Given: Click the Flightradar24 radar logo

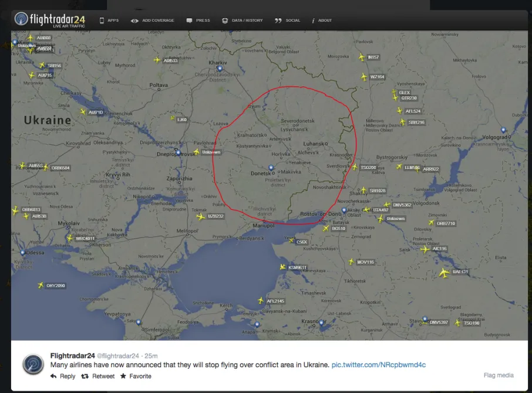Looking at the screenshot, I should 21,19.
